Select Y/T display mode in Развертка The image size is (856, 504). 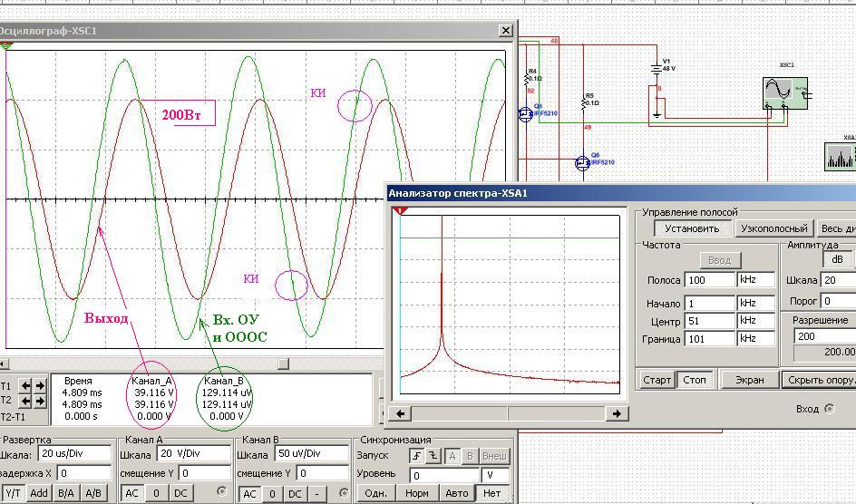(x=13, y=493)
